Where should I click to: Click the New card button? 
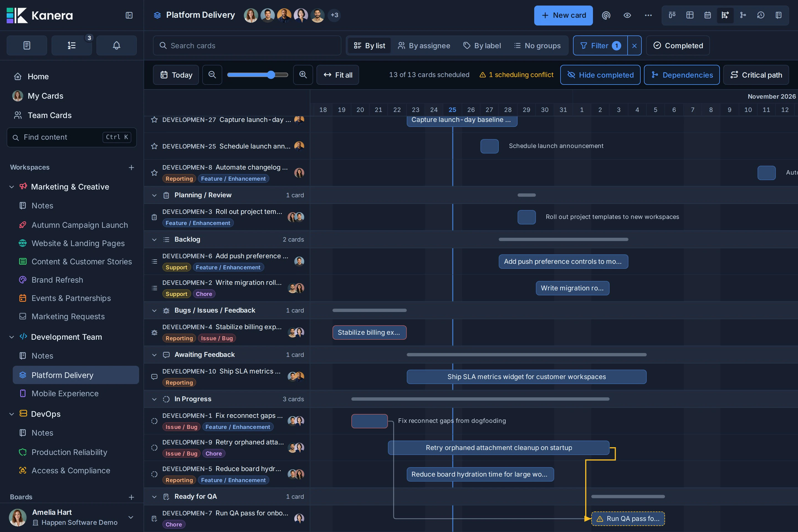(563, 15)
